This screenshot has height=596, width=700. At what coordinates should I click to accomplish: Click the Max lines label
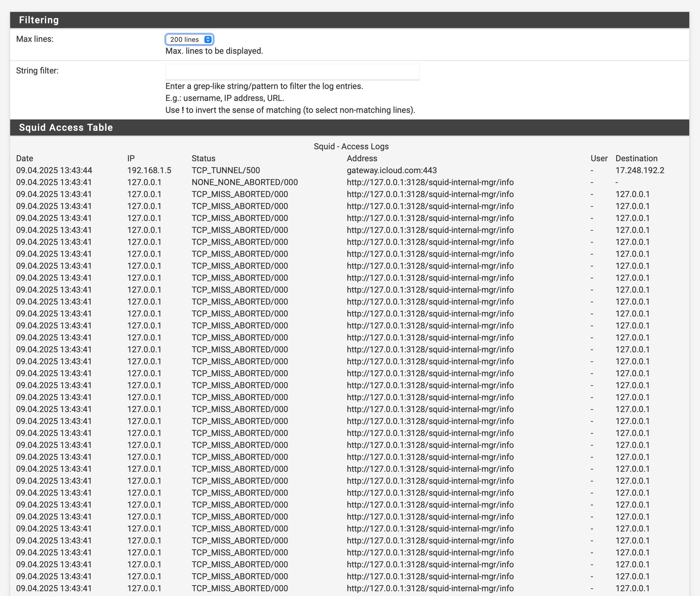pos(35,39)
